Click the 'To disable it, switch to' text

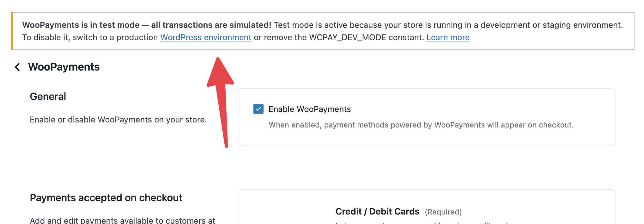tap(90, 37)
